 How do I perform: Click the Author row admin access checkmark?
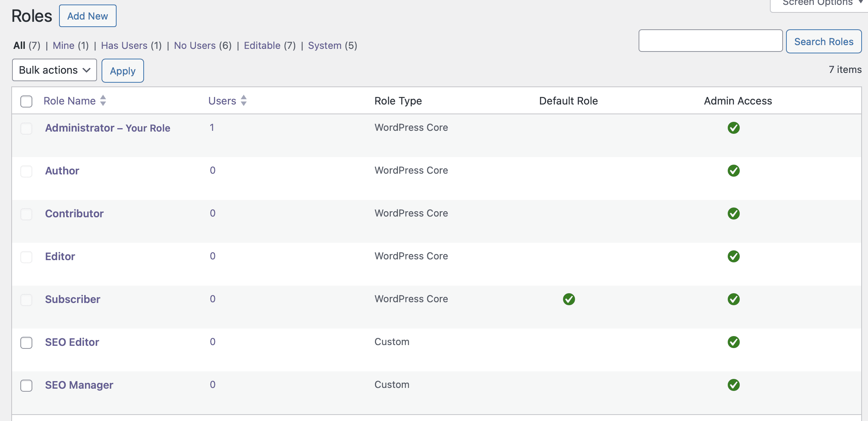(733, 171)
